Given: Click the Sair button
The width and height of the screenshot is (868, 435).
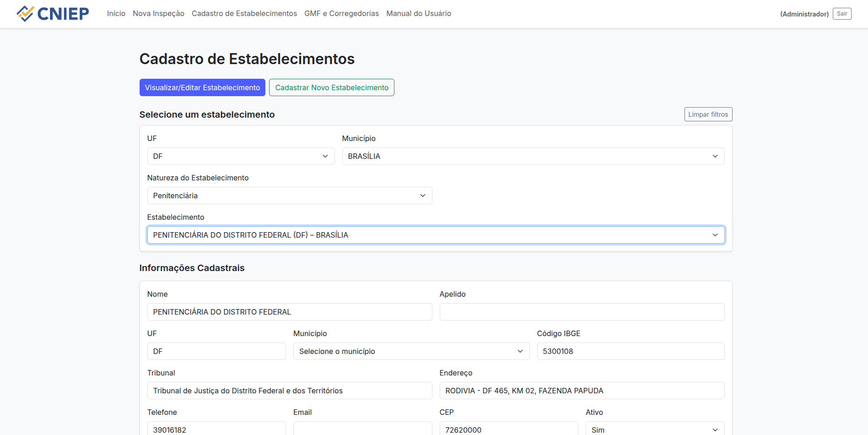Looking at the screenshot, I should click(842, 14).
